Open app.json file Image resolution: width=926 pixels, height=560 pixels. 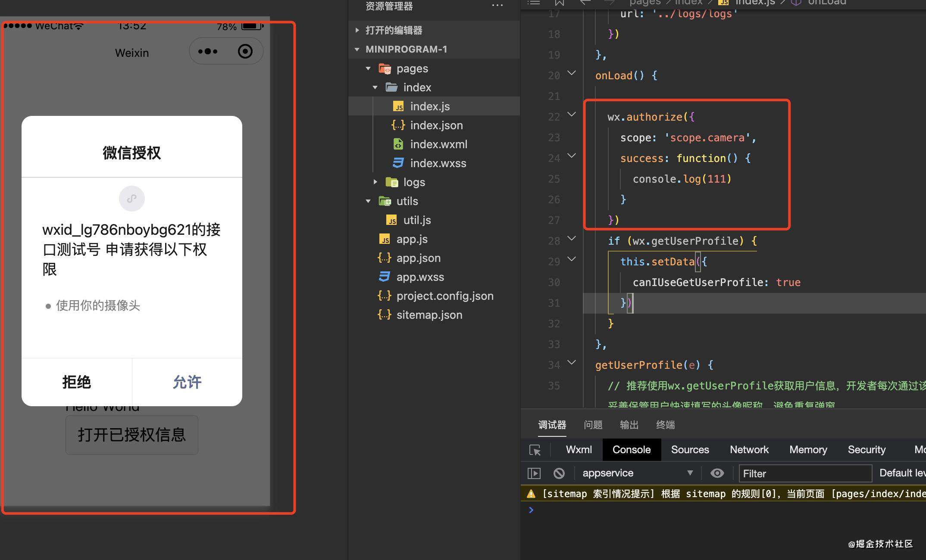[x=434, y=258]
